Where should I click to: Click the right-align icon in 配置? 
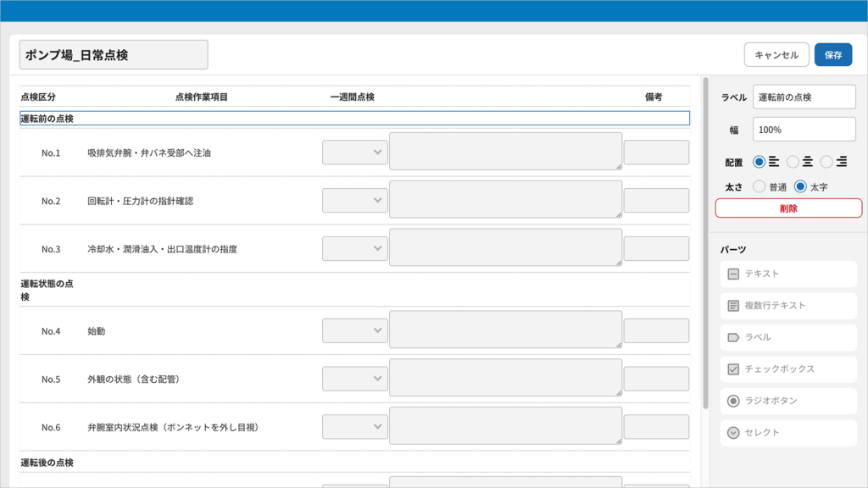(842, 162)
